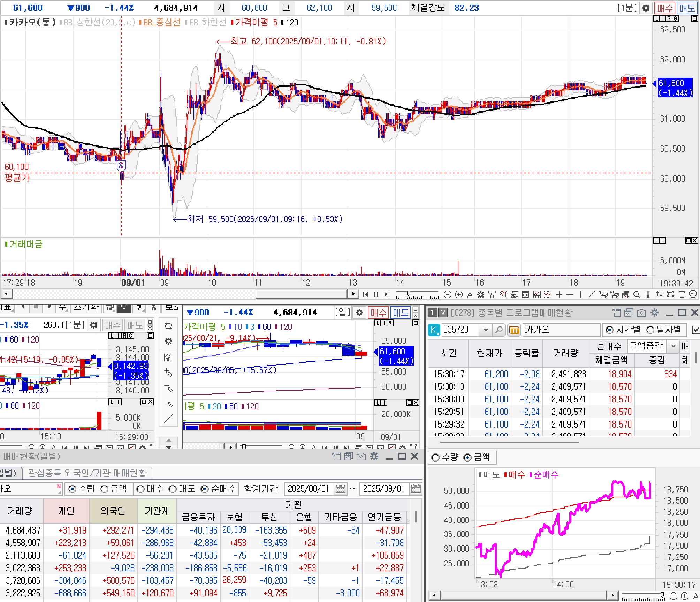
Task: Click the camera capture icon in program trading window
Action: click(x=641, y=313)
